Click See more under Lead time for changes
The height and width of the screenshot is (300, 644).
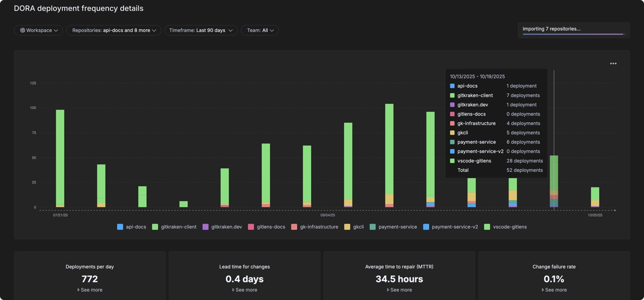coord(245,290)
